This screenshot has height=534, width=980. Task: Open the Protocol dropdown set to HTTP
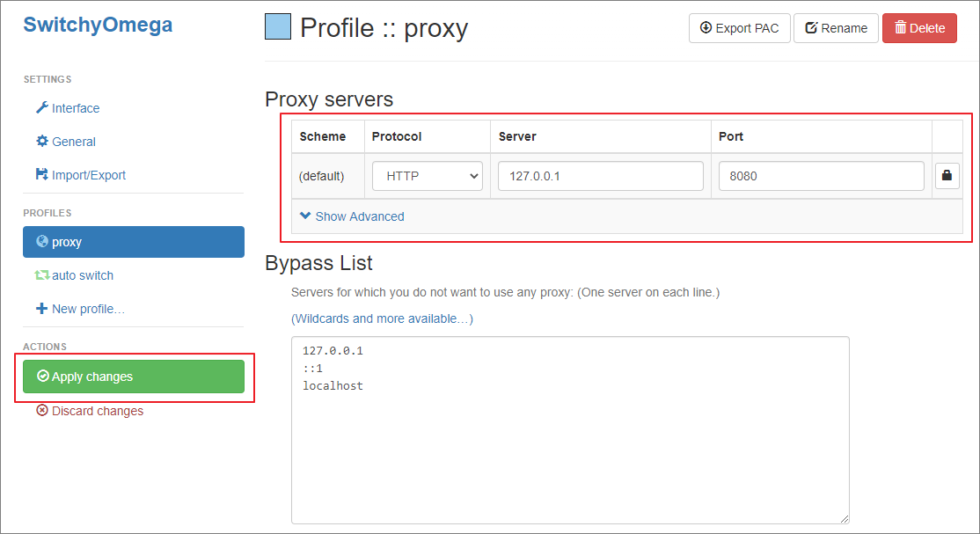(428, 176)
